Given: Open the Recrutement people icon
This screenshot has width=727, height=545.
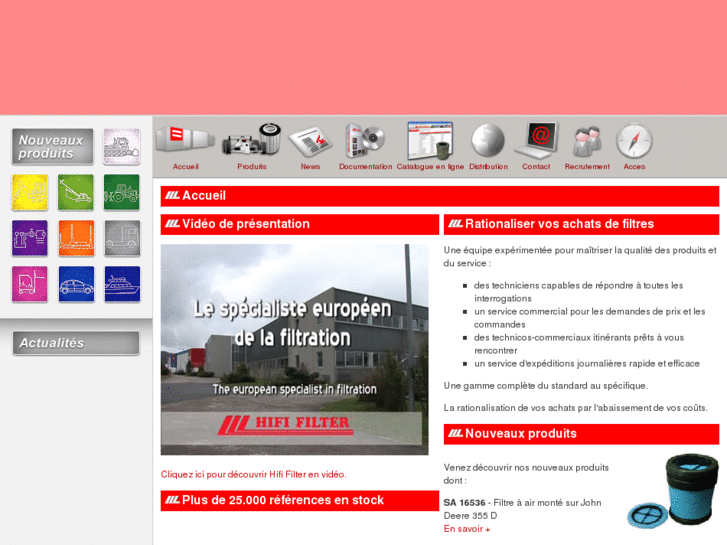Looking at the screenshot, I should point(587,141).
